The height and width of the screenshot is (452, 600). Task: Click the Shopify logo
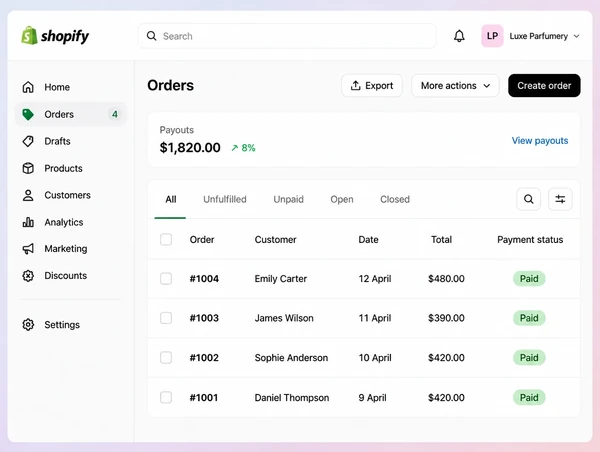[55, 36]
